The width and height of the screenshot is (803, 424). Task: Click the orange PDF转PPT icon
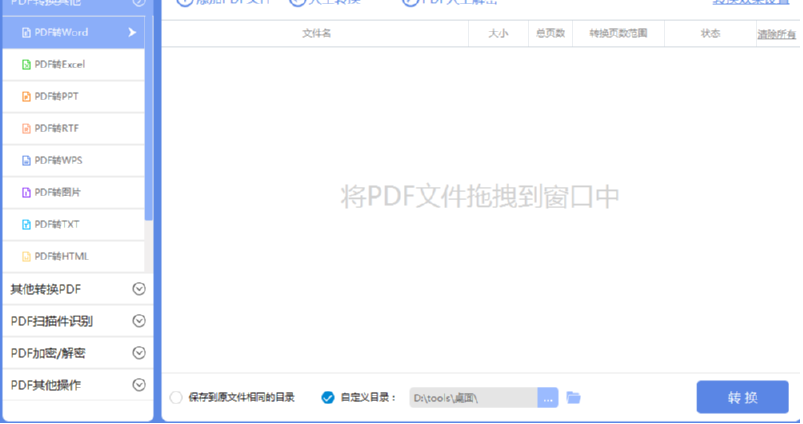(x=26, y=97)
